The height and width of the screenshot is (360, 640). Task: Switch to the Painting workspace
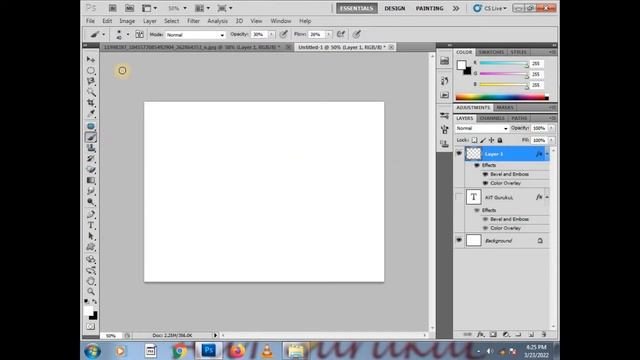429,8
